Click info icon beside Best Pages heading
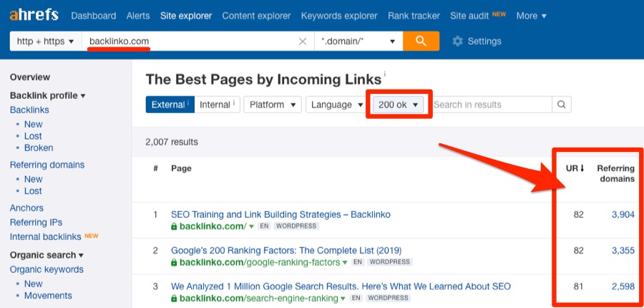 [x=384, y=74]
